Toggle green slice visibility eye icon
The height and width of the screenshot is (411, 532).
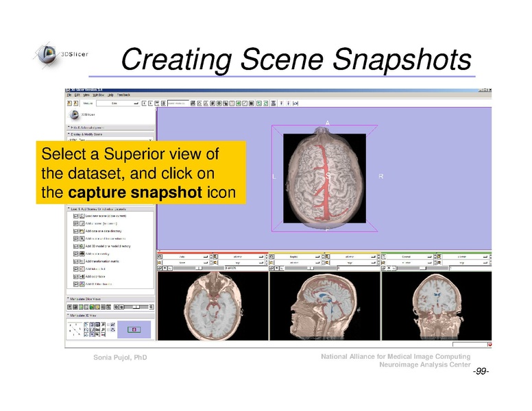tap(389, 268)
